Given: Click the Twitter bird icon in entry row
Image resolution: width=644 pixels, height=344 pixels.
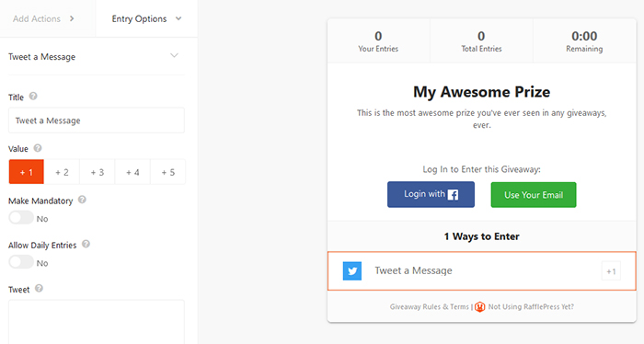Looking at the screenshot, I should click(x=352, y=271).
